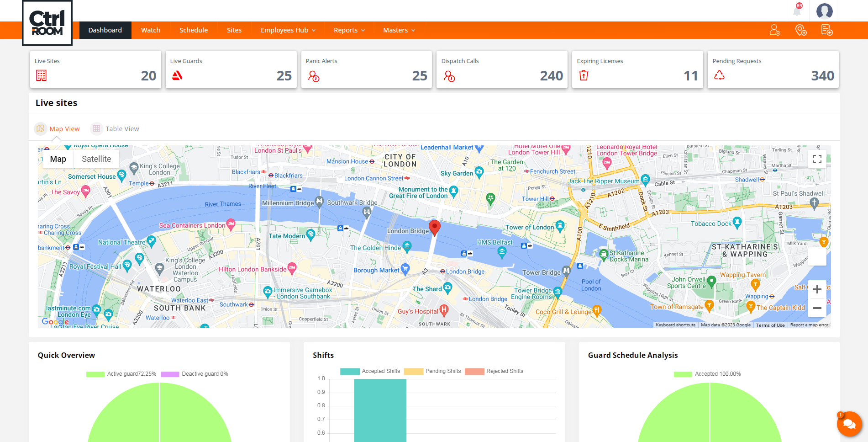Toggle Active guard legend entry
The width and height of the screenshot is (868, 442).
[121, 374]
